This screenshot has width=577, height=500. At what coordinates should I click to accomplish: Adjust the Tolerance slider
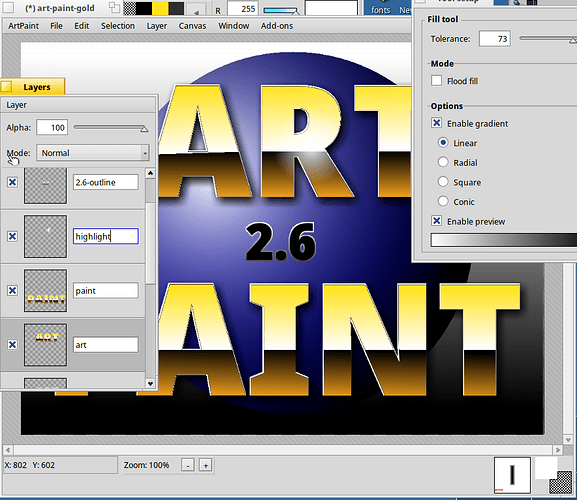click(548, 39)
